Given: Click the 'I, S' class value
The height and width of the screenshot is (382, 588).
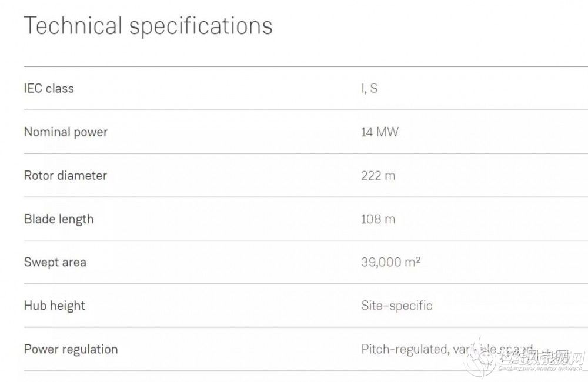Looking at the screenshot, I should click(369, 89).
